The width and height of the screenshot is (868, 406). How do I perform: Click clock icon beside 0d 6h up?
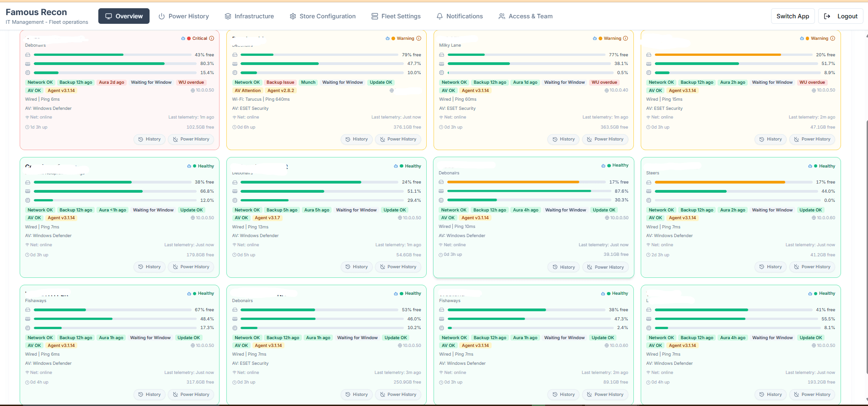[x=234, y=127]
